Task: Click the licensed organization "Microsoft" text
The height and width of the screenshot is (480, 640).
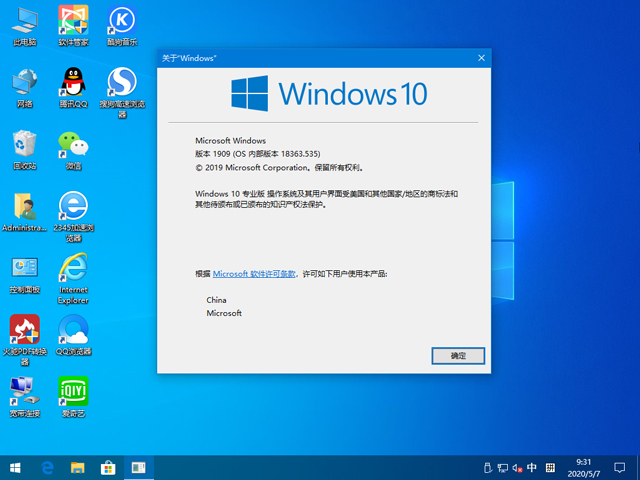Action: coord(224,313)
